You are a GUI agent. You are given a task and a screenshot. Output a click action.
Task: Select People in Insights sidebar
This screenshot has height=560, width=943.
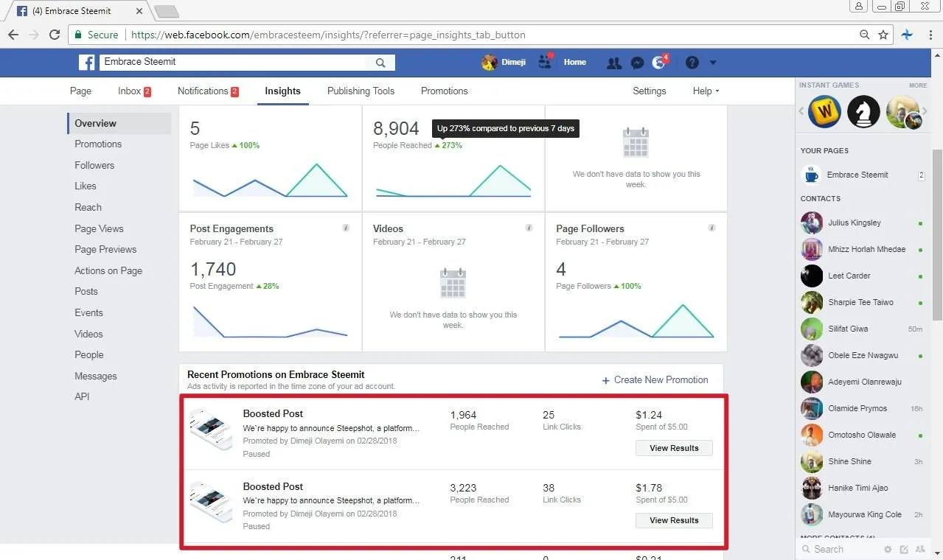(89, 355)
